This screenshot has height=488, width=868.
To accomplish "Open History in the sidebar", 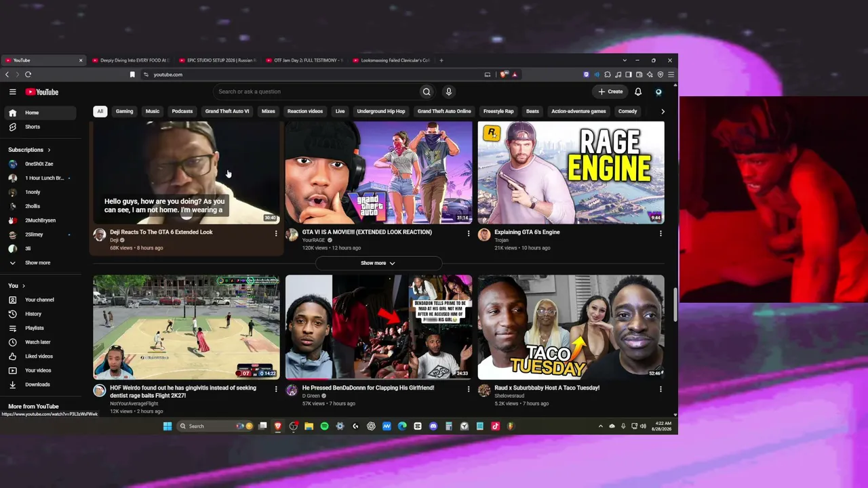I will (42, 314).
